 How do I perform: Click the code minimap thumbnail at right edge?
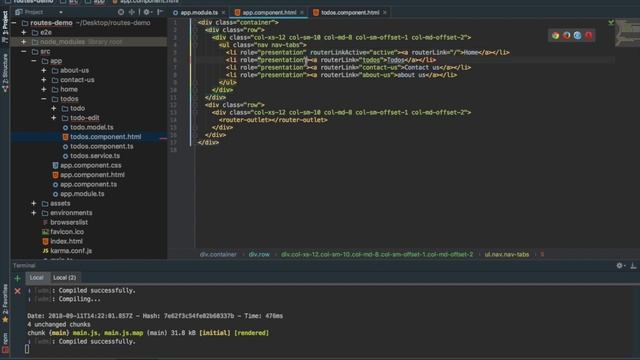pos(627,33)
